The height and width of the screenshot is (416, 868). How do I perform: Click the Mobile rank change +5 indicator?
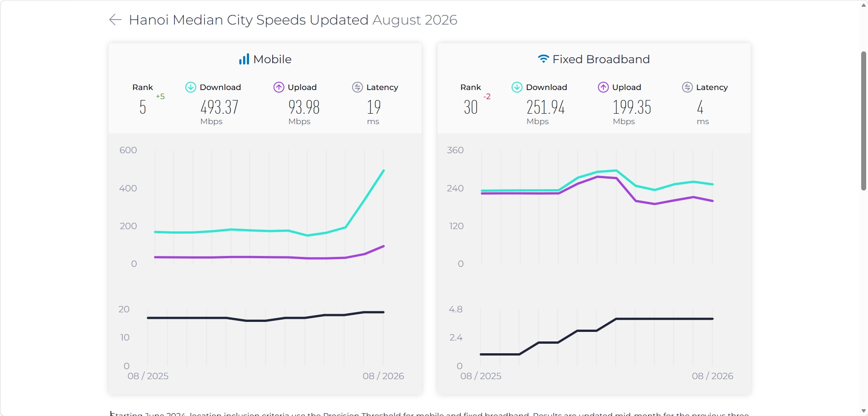click(160, 96)
